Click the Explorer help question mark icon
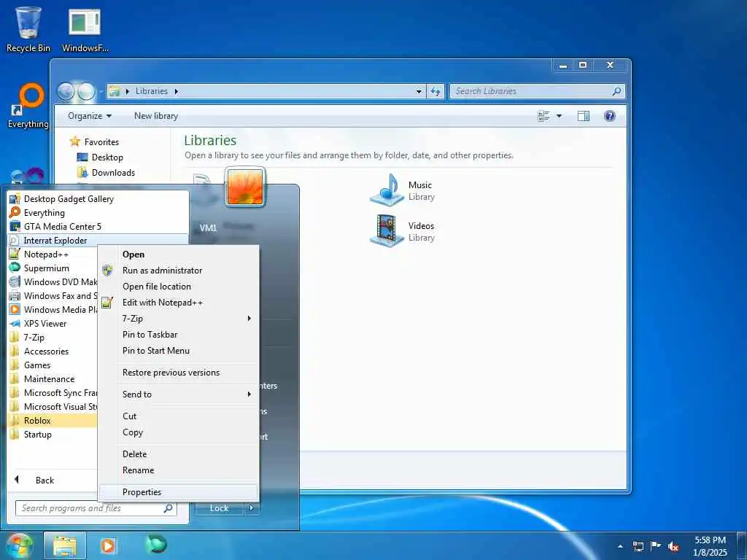The image size is (747, 560). tap(609, 116)
